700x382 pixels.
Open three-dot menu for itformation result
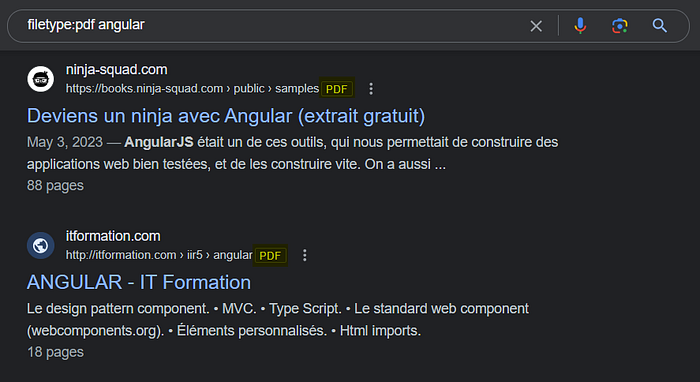(304, 255)
